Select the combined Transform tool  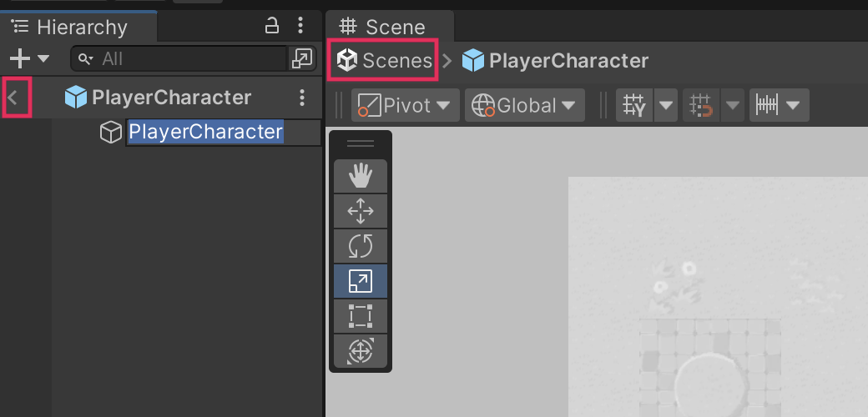[x=360, y=350]
